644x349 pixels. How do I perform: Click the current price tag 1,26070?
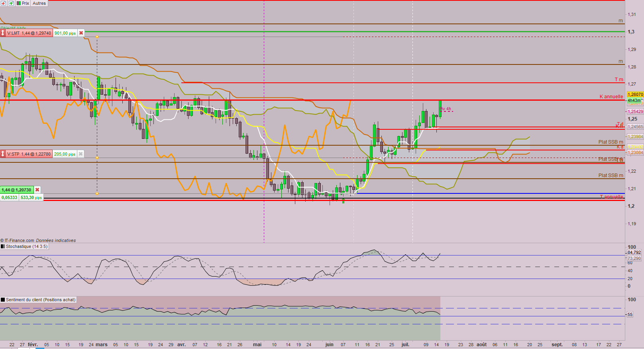pyautogui.click(x=635, y=94)
